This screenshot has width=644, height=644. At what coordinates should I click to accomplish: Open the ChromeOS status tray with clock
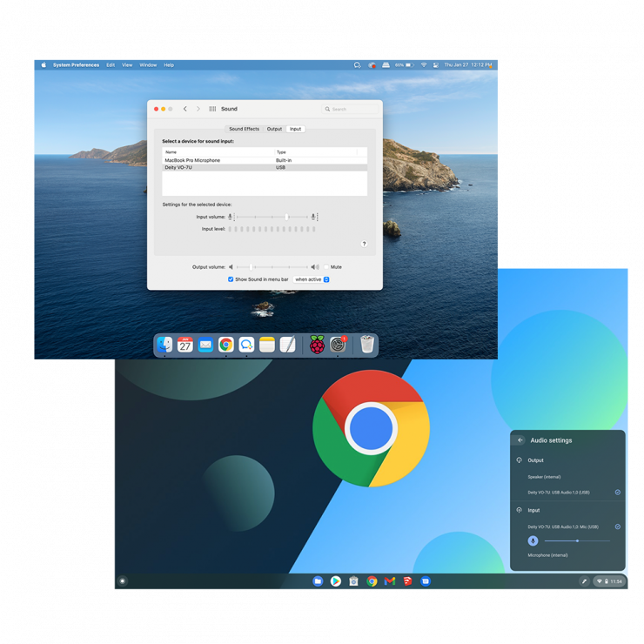[x=610, y=581]
